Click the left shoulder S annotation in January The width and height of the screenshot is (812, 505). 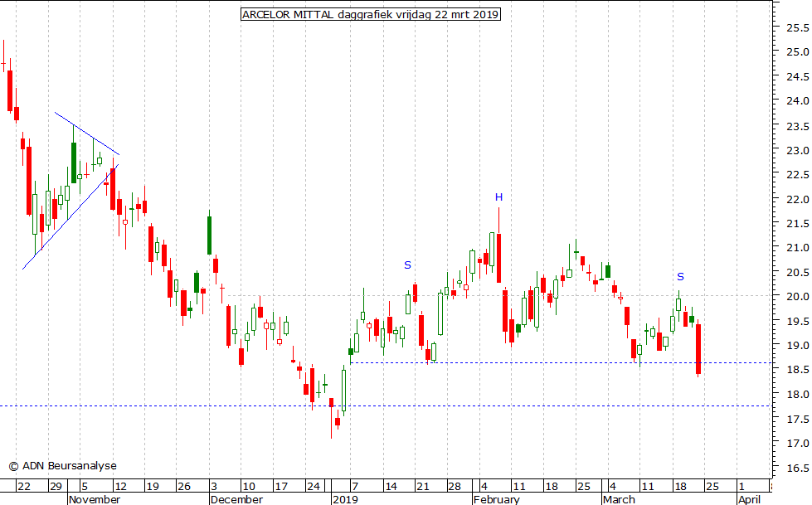pyautogui.click(x=407, y=265)
